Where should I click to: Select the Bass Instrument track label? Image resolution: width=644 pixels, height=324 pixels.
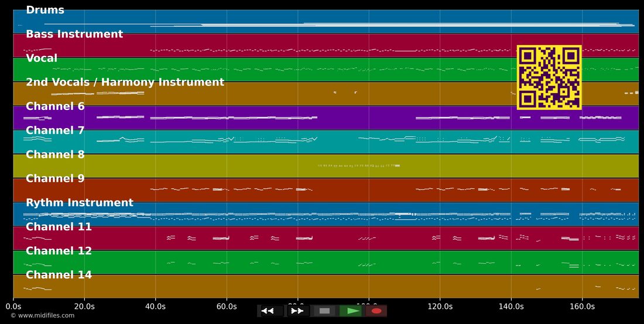[x=74, y=34]
